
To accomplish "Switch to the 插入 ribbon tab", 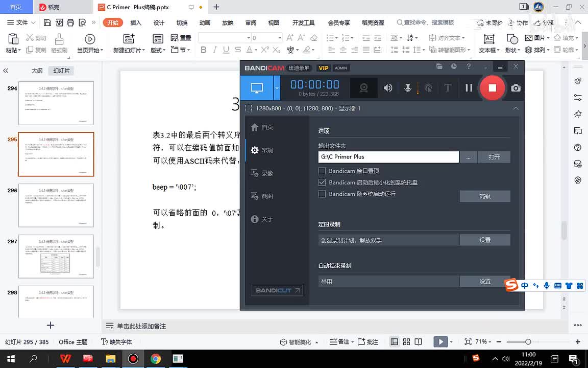I will point(136,22).
